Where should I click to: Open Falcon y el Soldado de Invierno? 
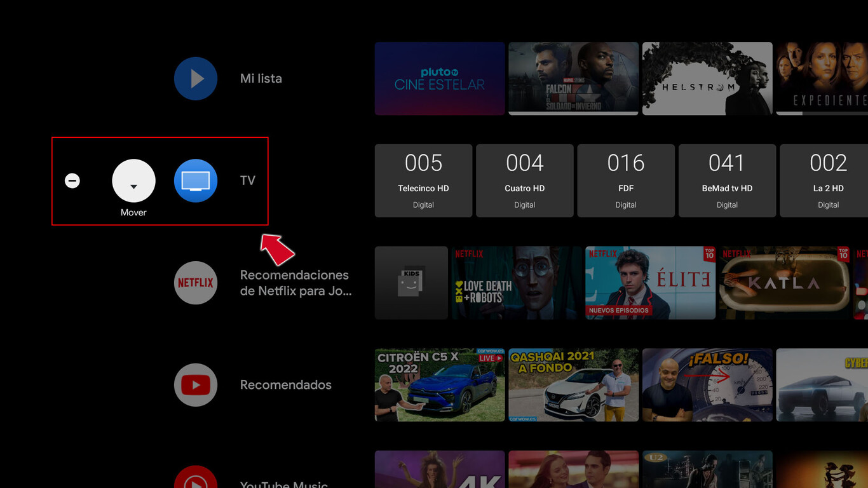pyautogui.click(x=573, y=79)
